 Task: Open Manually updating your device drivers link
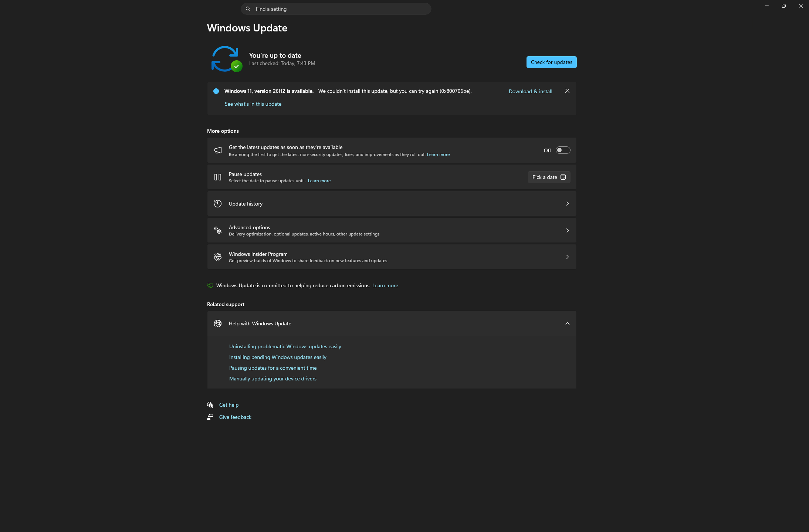[x=273, y=379]
